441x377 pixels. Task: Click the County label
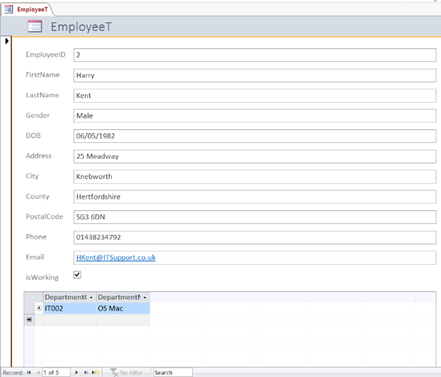click(38, 196)
